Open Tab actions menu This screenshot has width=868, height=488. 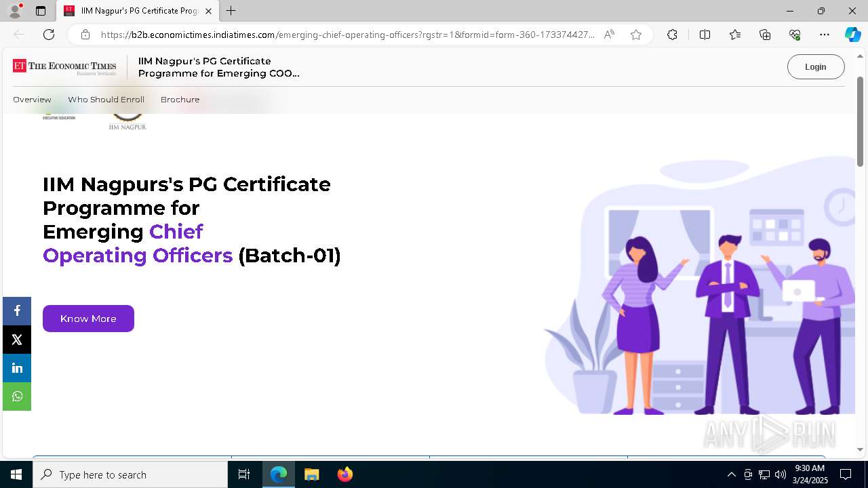tap(41, 11)
